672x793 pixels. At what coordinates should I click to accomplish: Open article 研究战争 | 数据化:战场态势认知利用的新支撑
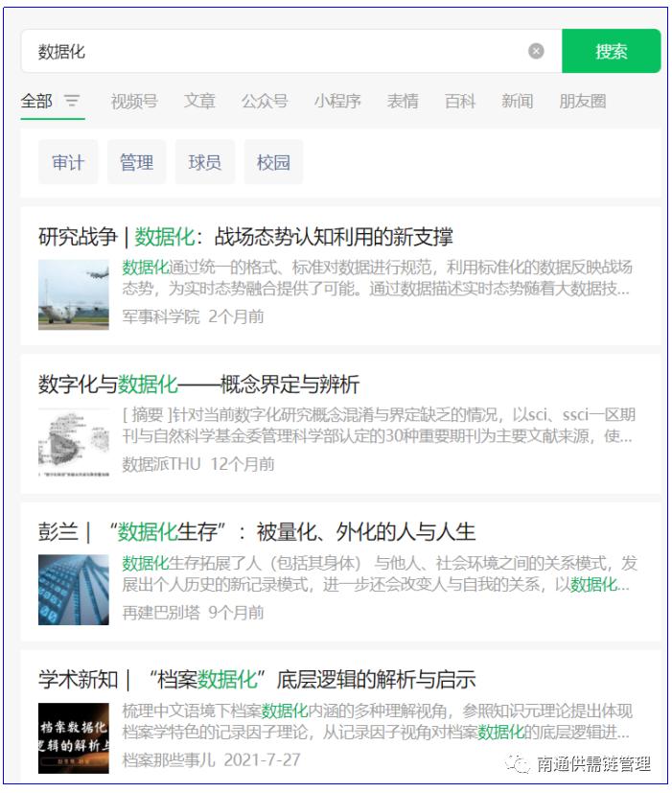coord(245,237)
